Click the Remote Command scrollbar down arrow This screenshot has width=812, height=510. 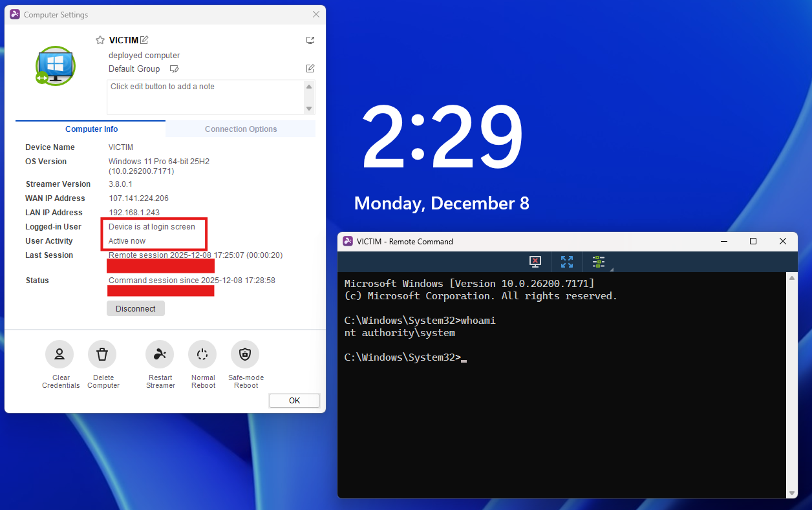(792, 493)
